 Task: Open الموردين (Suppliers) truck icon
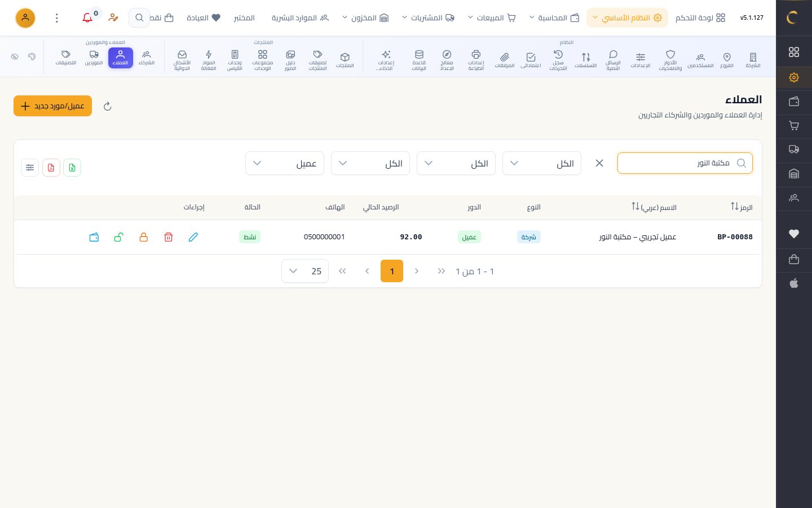pyautogui.click(x=94, y=58)
